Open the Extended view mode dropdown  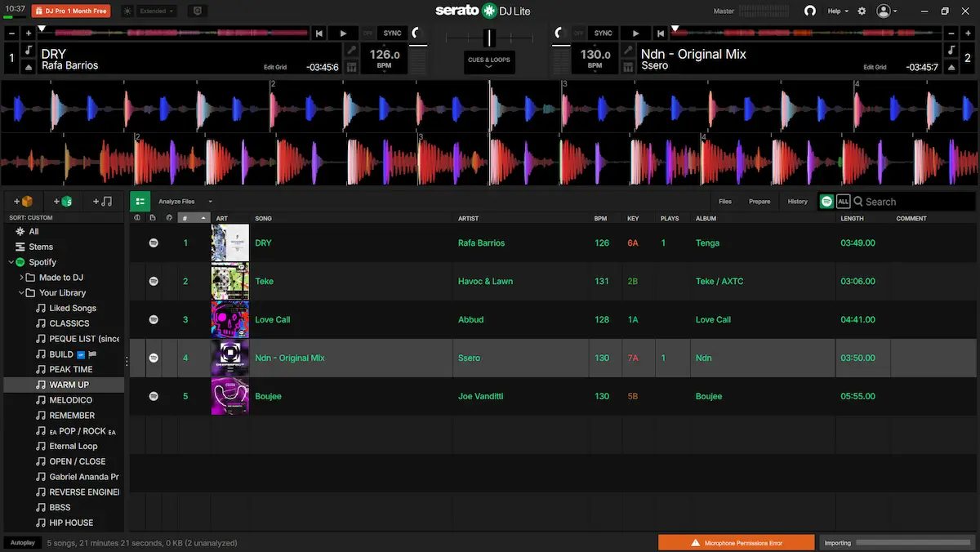pos(157,11)
